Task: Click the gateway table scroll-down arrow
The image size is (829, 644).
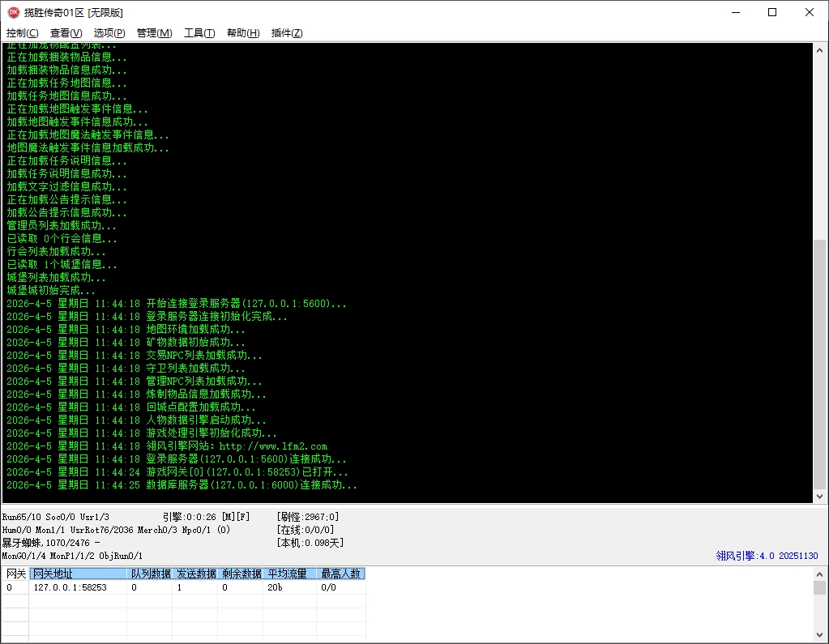Action: tap(819, 637)
